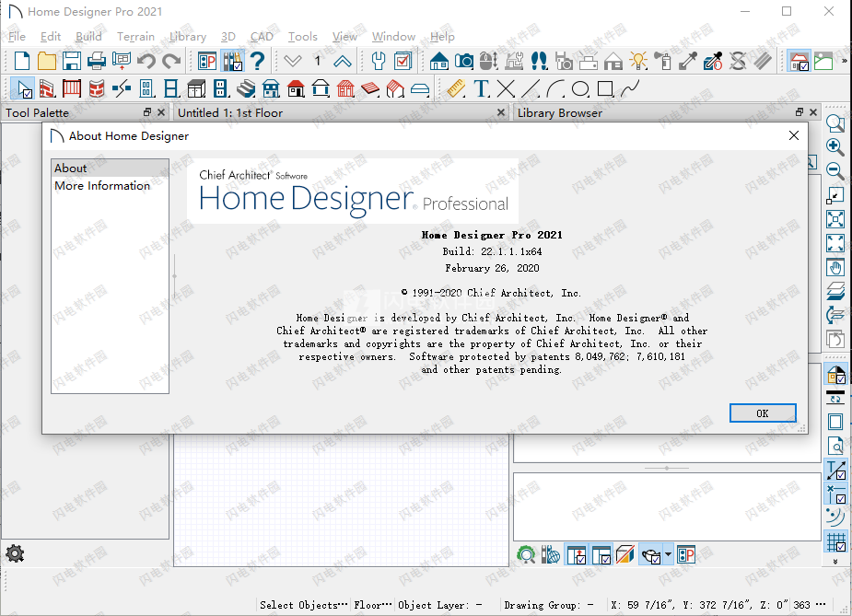Save the plan with the floppy icon
The image size is (852, 616).
pos(72,61)
